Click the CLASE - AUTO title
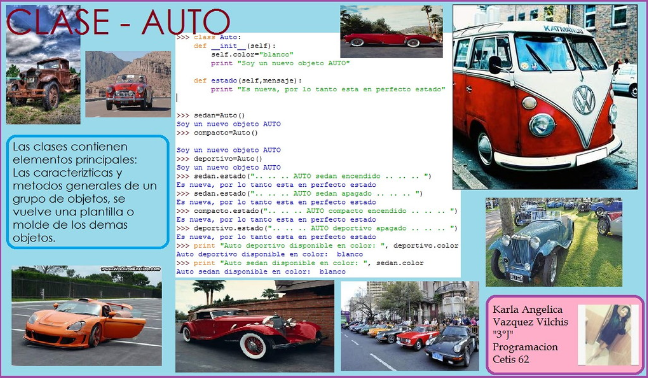Image resolution: width=648 pixels, height=378 pixels. [x=118, y=22]
